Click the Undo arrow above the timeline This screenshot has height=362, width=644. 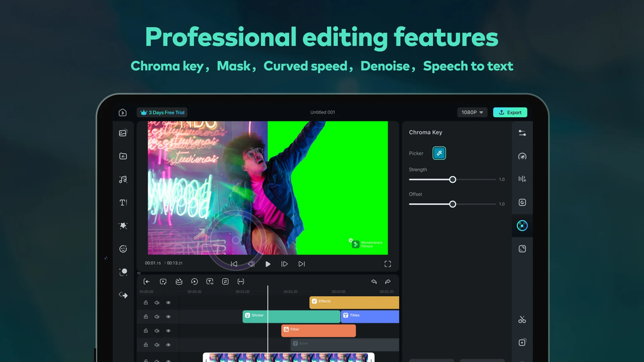pyautogui.click(x=375, y=282)
